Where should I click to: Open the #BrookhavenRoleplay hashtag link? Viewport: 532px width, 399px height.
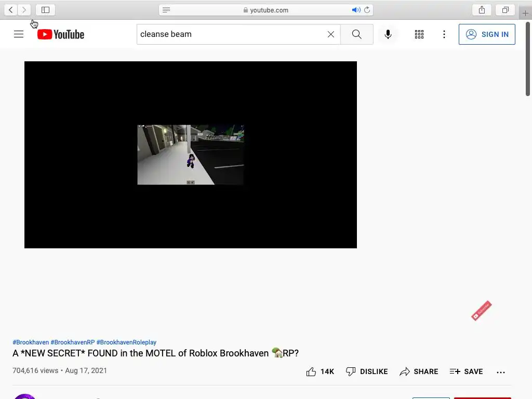point(126,342)
